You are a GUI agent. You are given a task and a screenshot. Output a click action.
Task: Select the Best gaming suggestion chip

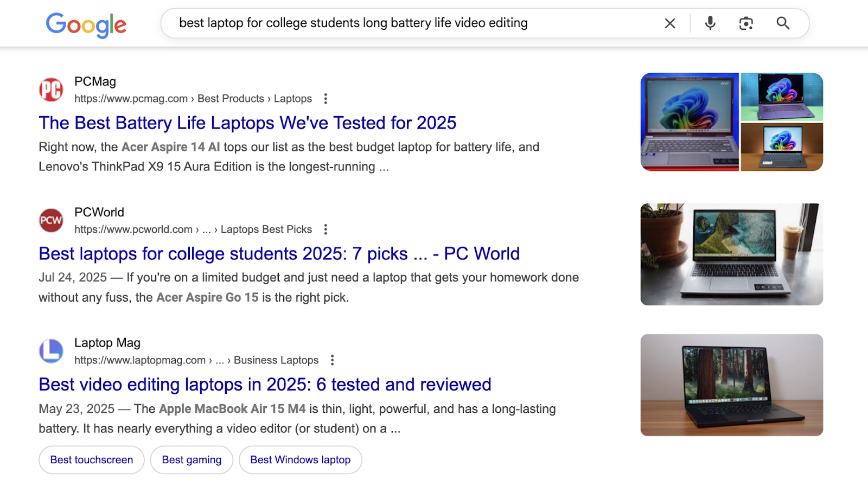[192, 459]
